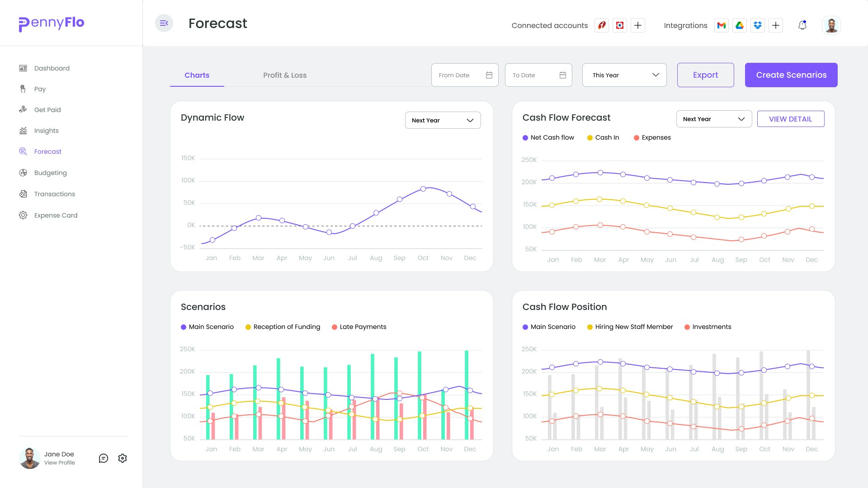Open the chat message icon near profile
The width and height of the screenshot is (868, 488).
[104, 458]
